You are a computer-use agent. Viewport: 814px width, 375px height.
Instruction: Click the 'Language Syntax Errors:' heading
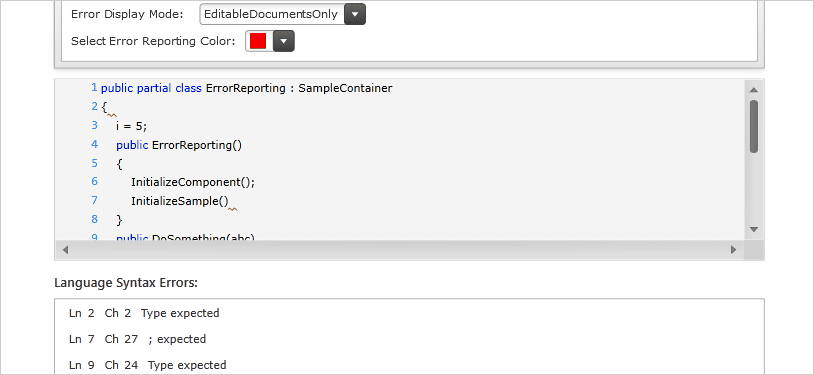point(126,283)
